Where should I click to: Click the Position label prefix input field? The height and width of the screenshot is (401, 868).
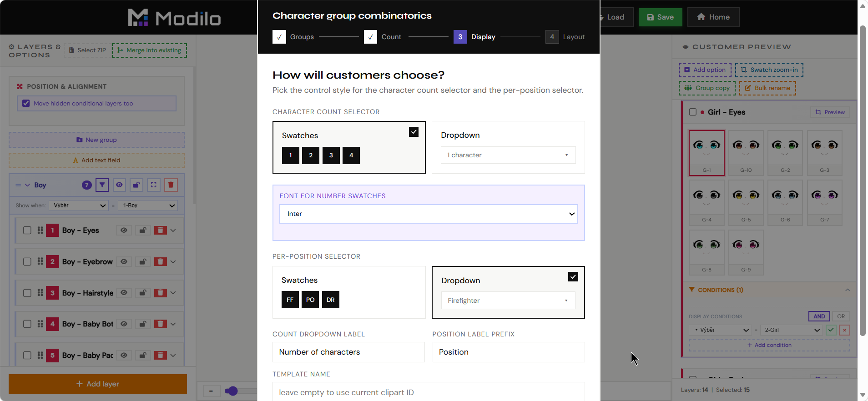(509, 352)
